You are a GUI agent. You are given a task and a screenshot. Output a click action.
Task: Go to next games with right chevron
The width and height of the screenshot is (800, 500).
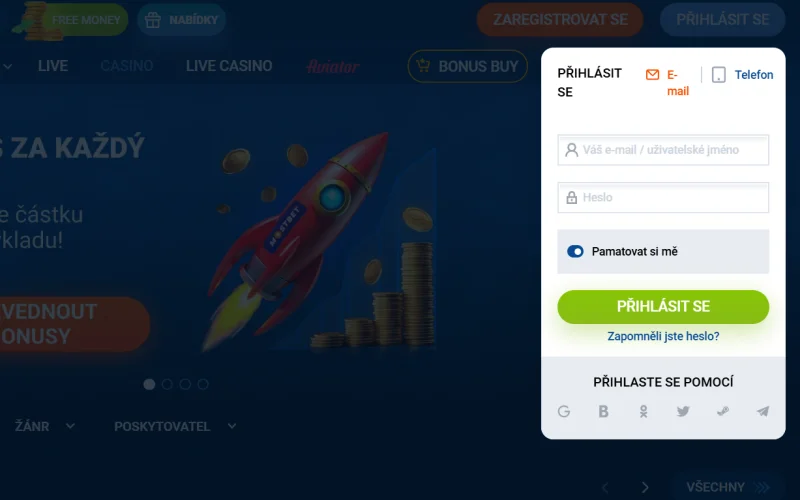[x=645, y=487]
